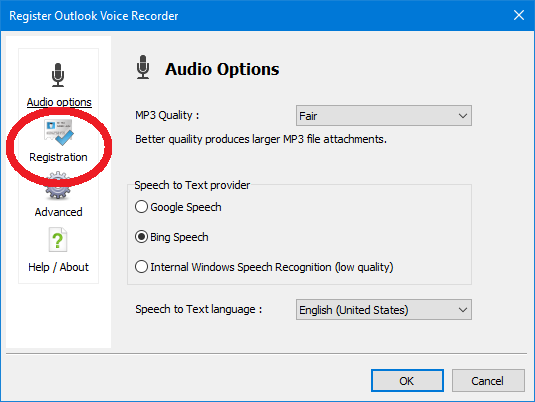Click the Audio Options heading text
The image size is (535, 402).
pos(222,69)
